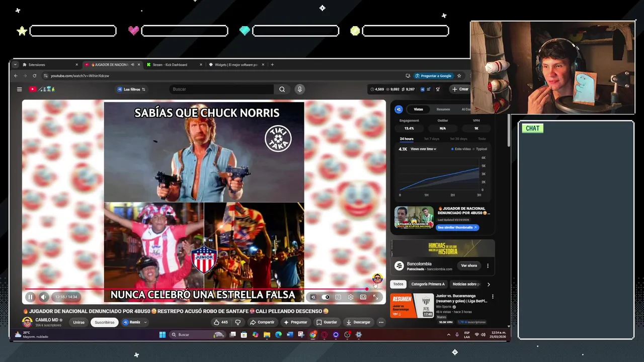Bookmark page with the star icon
Viewport: 644px width, 362px height.
(459, 75)
